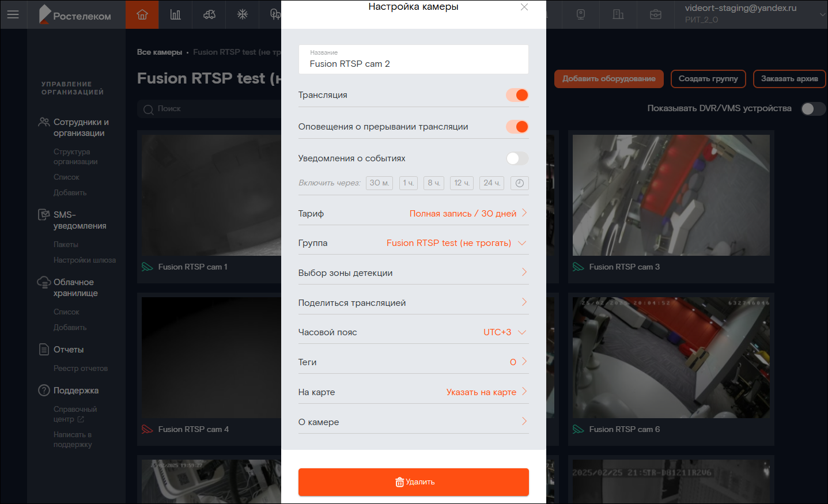Click the Rostelecom logo
Screen dimensions: 828x504
tap(75, 14)
